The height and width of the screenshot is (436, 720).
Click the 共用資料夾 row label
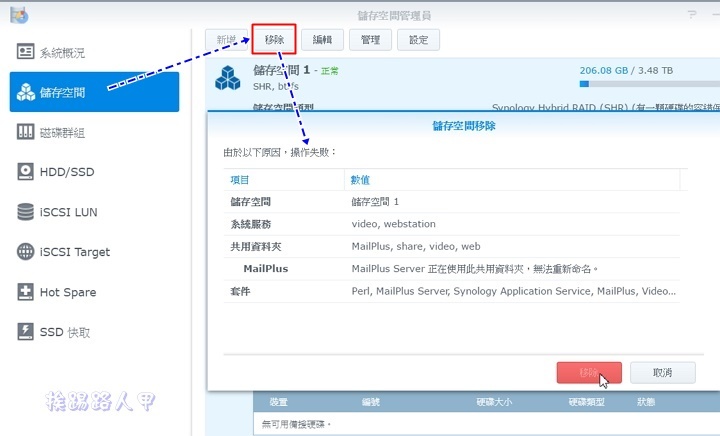[x=255, y=247]
